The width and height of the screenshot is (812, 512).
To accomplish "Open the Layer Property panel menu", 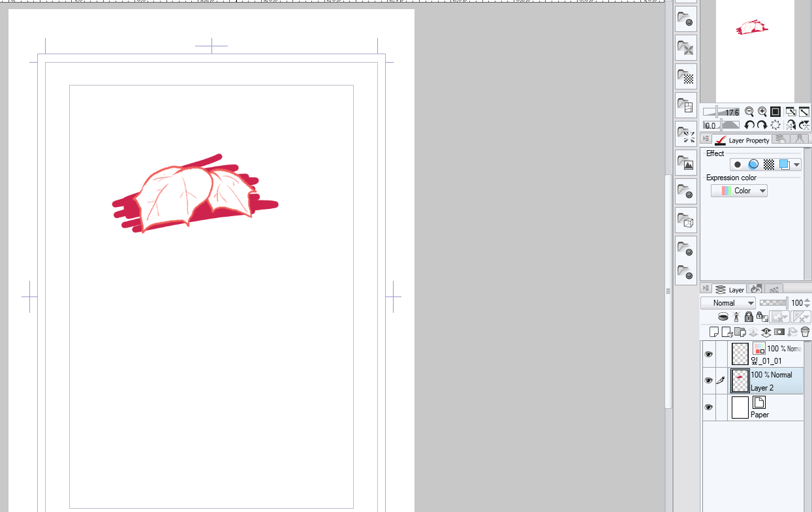I will coord(706,139).
